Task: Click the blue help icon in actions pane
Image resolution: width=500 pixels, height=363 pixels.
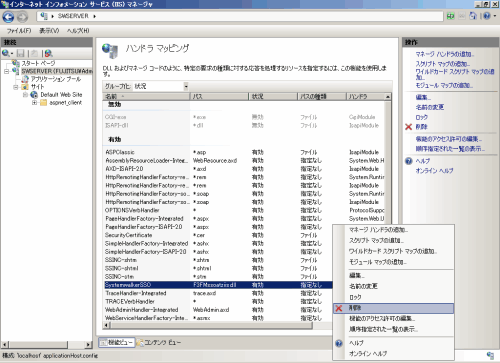Action: point(409,161)
